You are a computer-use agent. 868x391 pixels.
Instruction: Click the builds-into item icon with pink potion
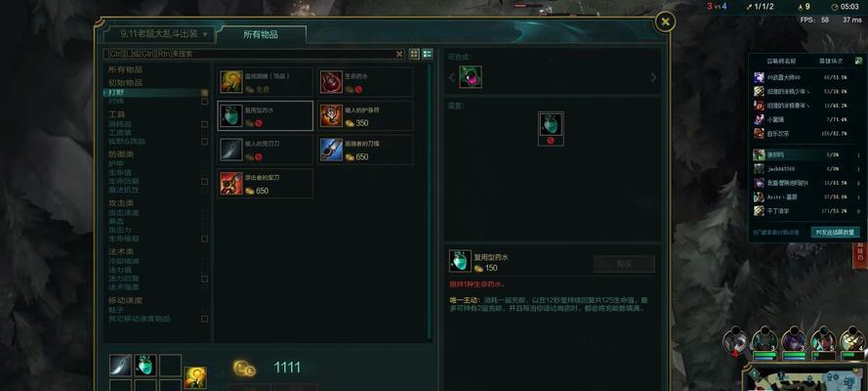[x=470, y=77]
